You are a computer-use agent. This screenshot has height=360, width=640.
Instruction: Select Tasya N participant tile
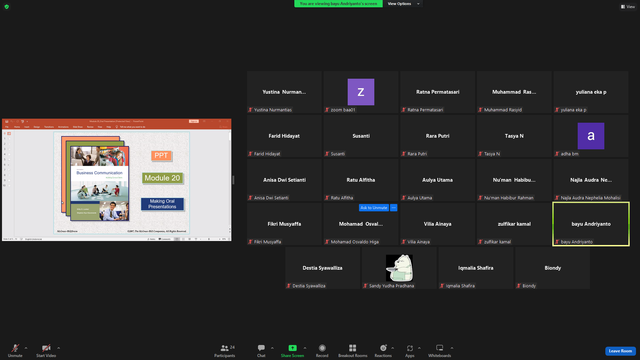[514, 136]
